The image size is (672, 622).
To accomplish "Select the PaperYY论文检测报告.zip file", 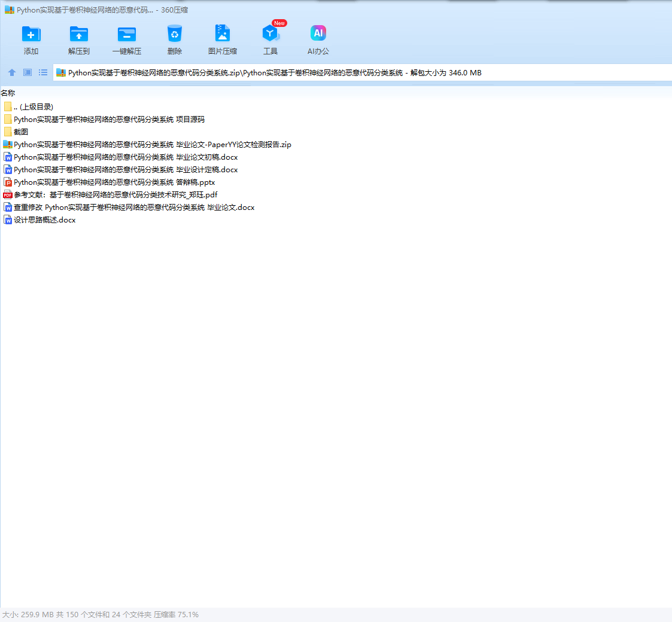I will pos(152,144).
